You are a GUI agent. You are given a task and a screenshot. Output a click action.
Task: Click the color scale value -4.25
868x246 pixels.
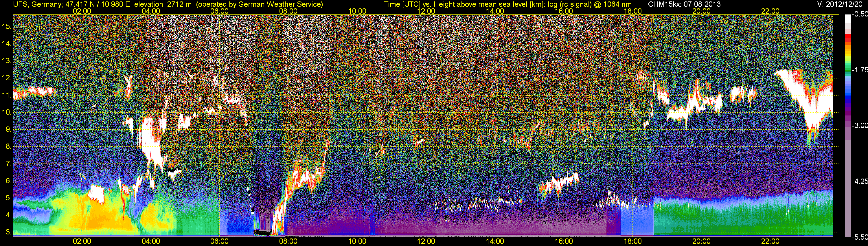pos(860,181)
